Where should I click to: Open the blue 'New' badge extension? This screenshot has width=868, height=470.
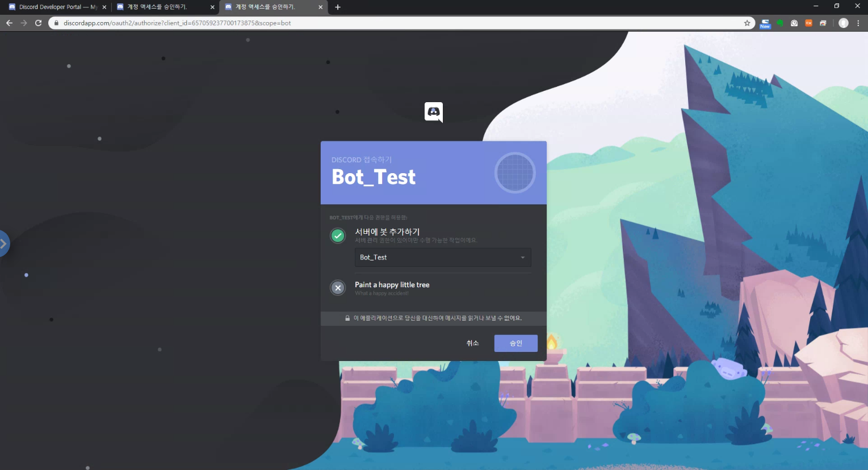click(x=765, y=23)
